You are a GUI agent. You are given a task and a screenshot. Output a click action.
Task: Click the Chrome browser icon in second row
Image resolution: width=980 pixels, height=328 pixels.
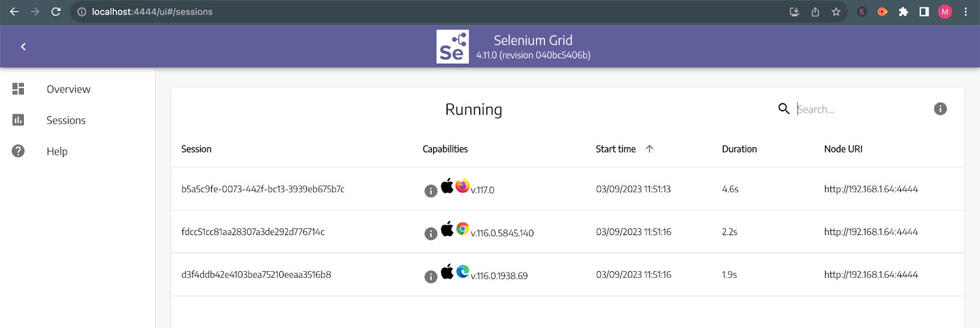pos(462,228)
